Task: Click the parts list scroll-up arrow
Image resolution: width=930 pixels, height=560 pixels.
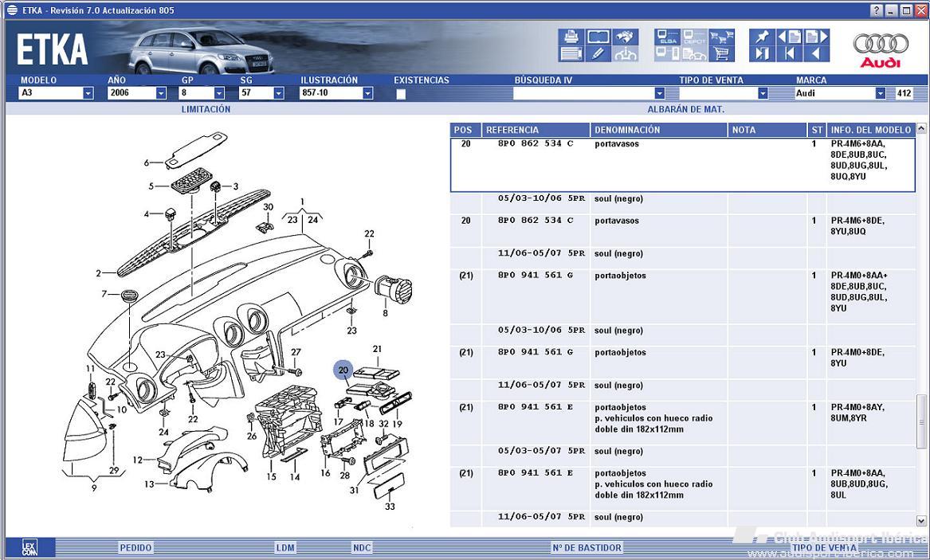Action: pos(921,128)
